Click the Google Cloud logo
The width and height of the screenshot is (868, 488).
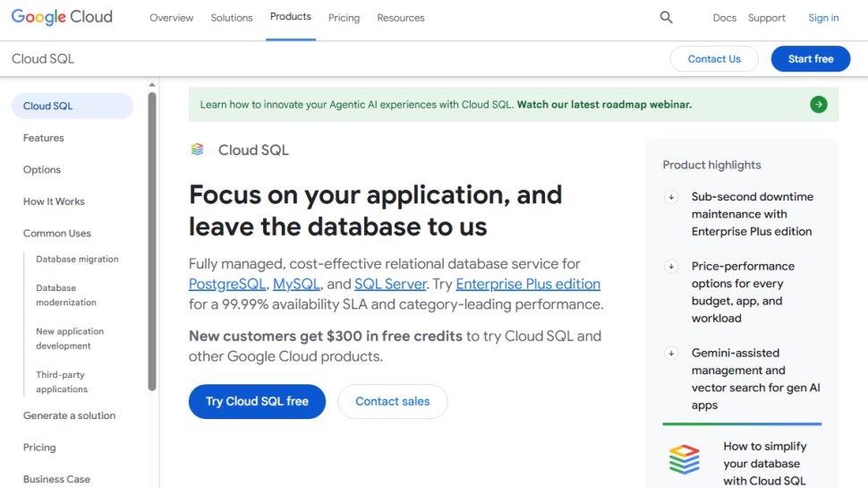(x=62, y=18)
